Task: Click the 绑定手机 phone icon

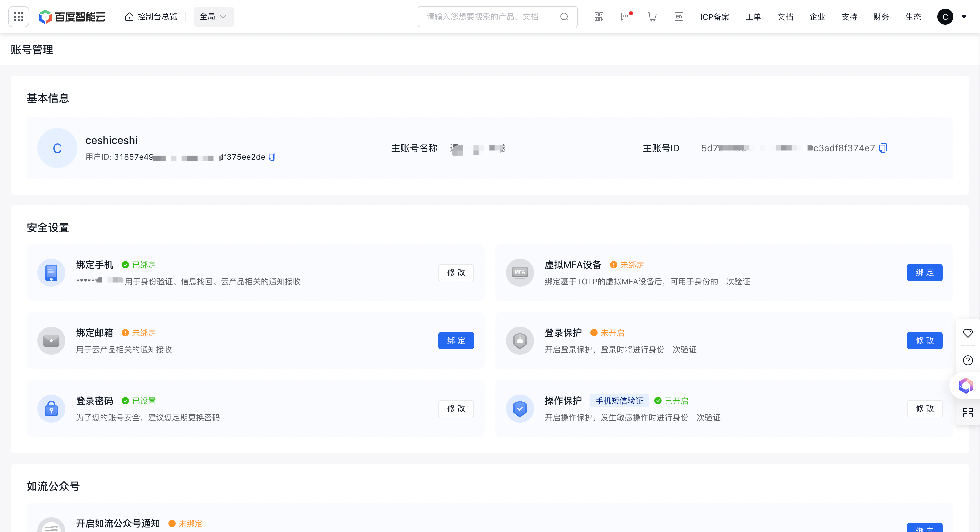Action: click(x=51, y=272)
